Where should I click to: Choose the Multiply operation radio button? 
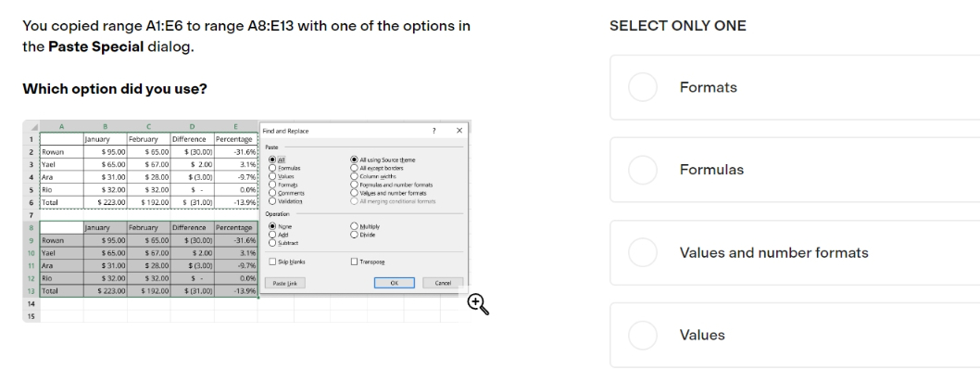[x=355, y=226]
